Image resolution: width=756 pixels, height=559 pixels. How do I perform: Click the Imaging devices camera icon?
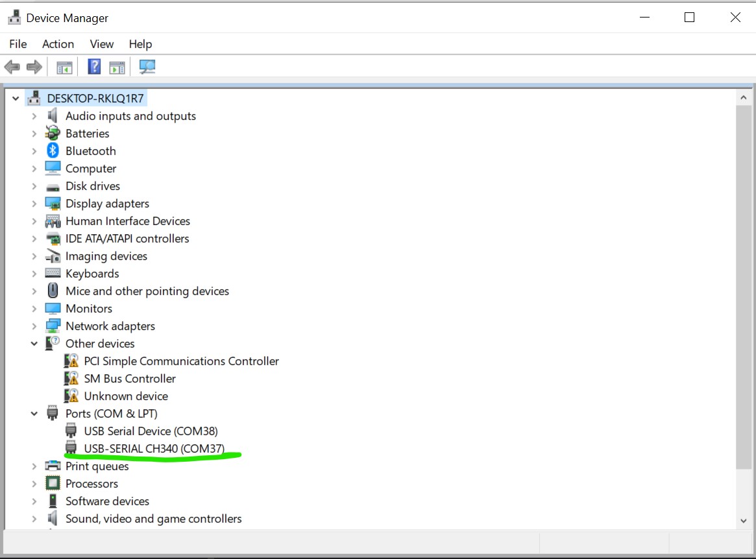tap(53, 256)
